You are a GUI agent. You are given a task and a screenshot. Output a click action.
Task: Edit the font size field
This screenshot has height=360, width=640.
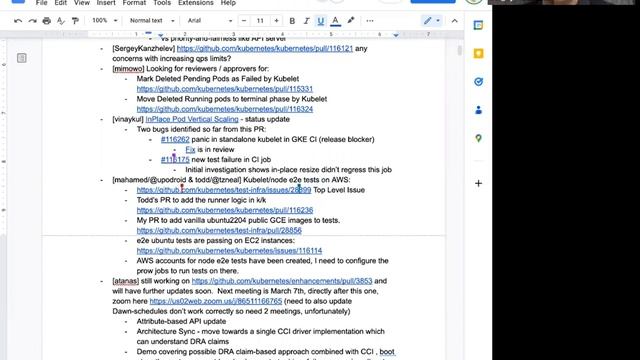pos(260,21)
